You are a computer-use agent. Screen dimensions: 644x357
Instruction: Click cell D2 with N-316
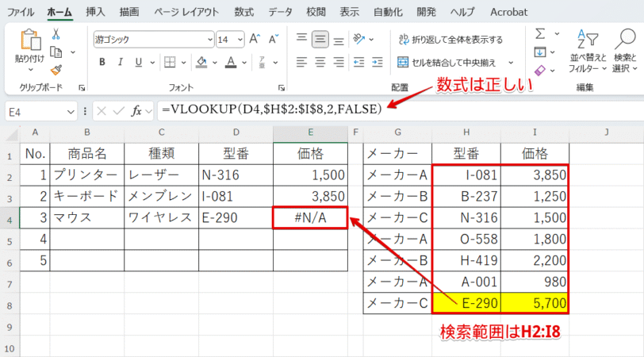click(x=236, y=175)
